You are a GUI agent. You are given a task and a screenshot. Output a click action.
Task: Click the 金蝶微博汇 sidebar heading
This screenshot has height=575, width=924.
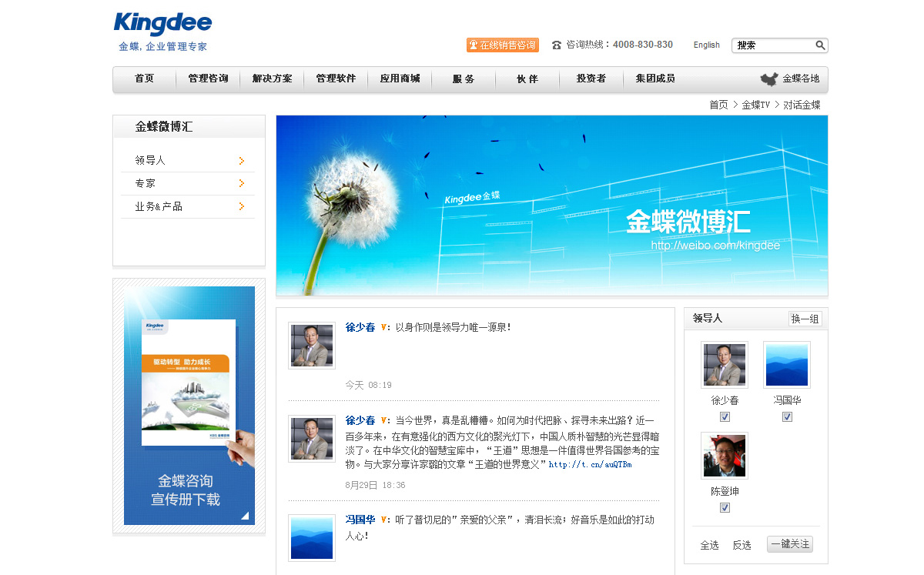164,127
